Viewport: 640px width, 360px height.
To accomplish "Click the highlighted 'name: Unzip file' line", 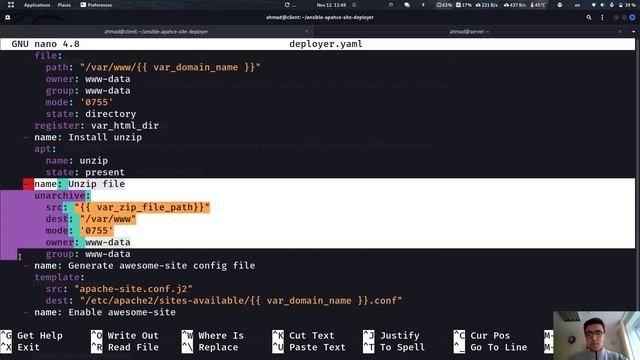I will 80,184.
